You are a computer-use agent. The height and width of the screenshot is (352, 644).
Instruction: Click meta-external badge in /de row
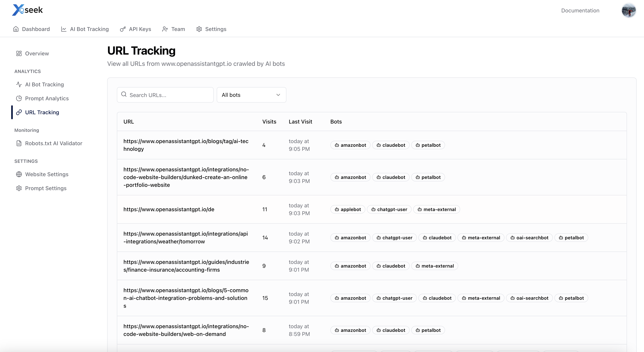(x=436, y=209)
